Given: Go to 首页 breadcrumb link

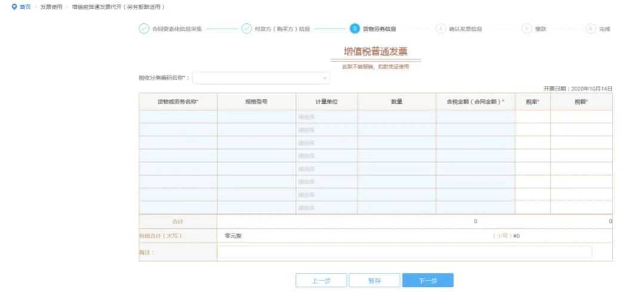Looking at the screenshot, I should coord(25,7).
